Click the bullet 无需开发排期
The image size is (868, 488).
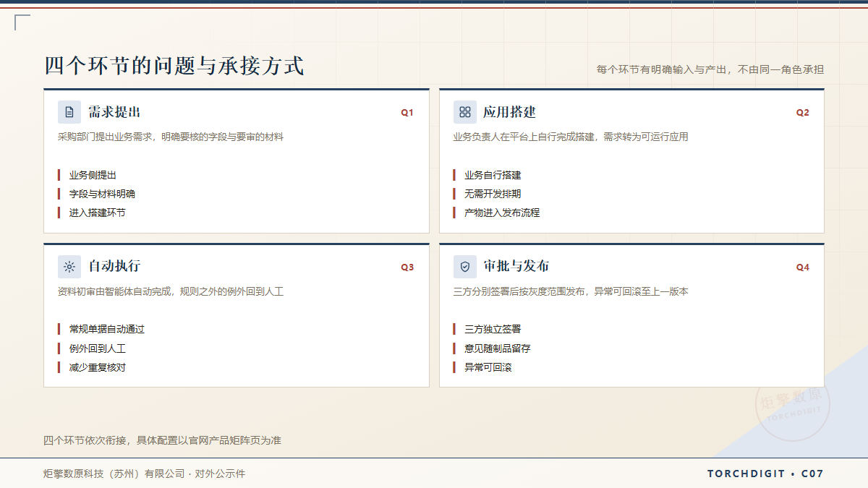coord(493,194)
